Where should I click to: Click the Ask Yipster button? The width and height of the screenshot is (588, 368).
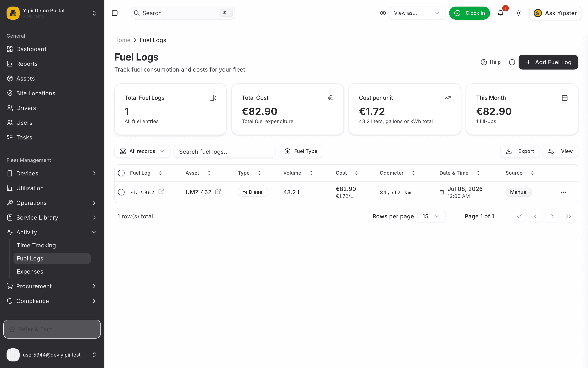pyautogui.click(x=555, y=13)
